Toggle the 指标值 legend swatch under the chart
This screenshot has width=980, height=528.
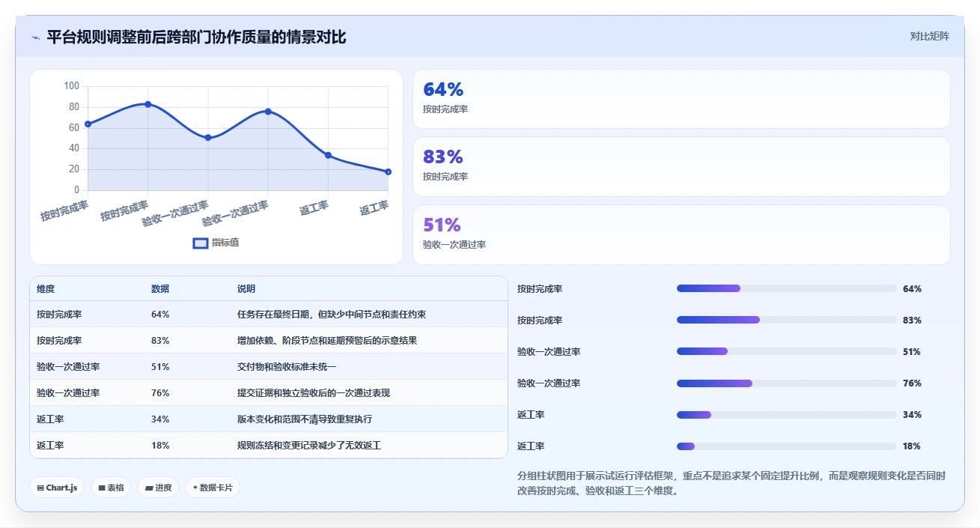coord(201,243)
